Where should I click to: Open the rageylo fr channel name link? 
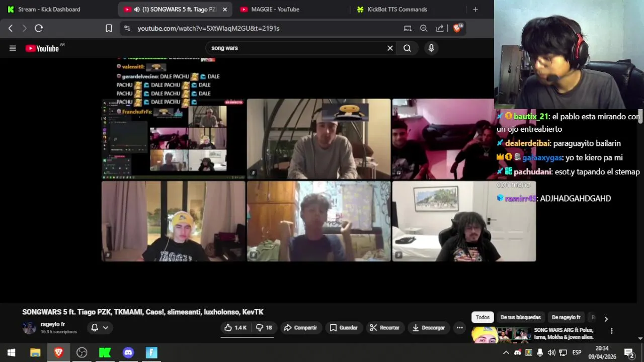tap(53, 324)
